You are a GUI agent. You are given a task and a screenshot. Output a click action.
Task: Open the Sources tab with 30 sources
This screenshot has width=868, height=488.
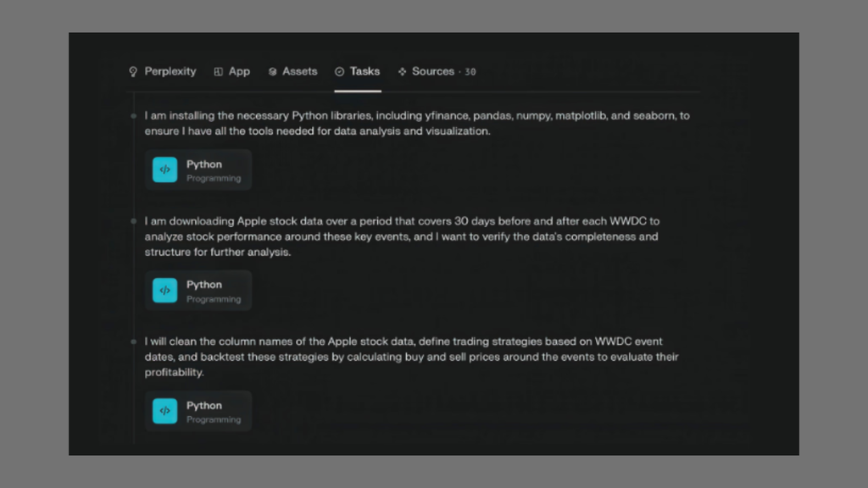coord(437,71)
